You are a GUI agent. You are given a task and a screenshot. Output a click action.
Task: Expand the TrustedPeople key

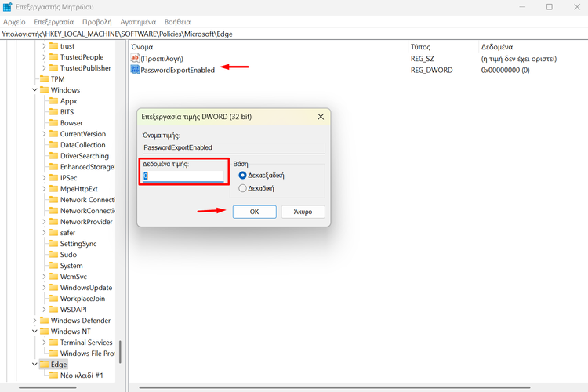tap(44, 57)
